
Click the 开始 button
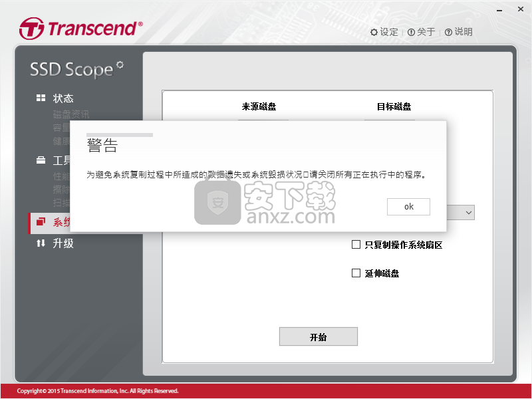(x=319, y=336)
